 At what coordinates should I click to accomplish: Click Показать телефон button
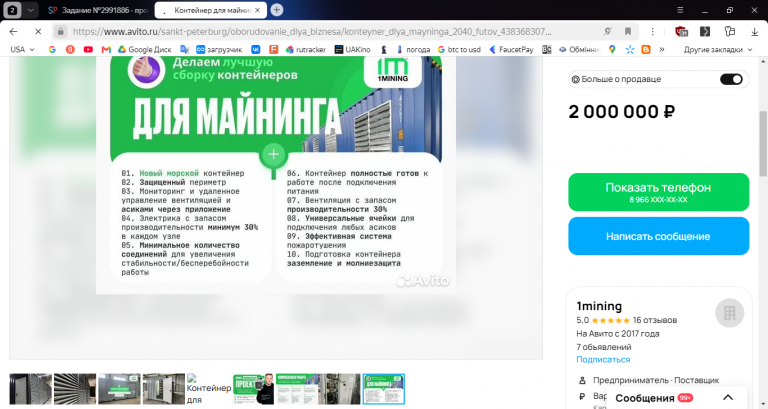[x=658, y=192]
